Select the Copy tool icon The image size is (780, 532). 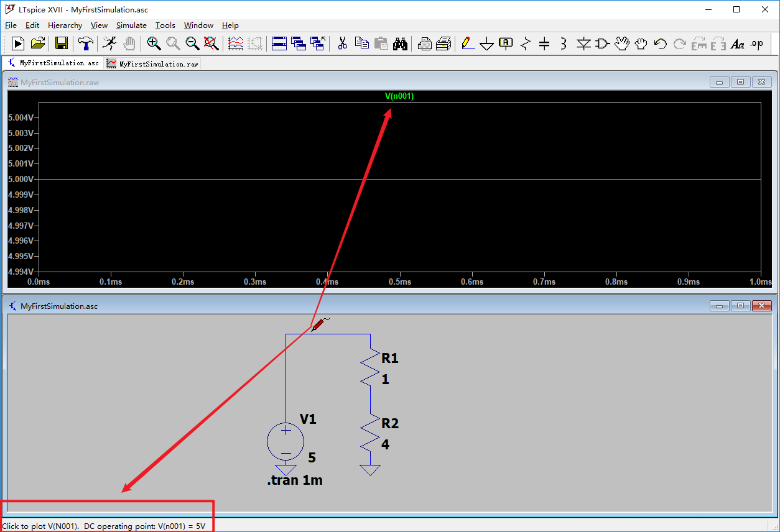tap(361, 44)
